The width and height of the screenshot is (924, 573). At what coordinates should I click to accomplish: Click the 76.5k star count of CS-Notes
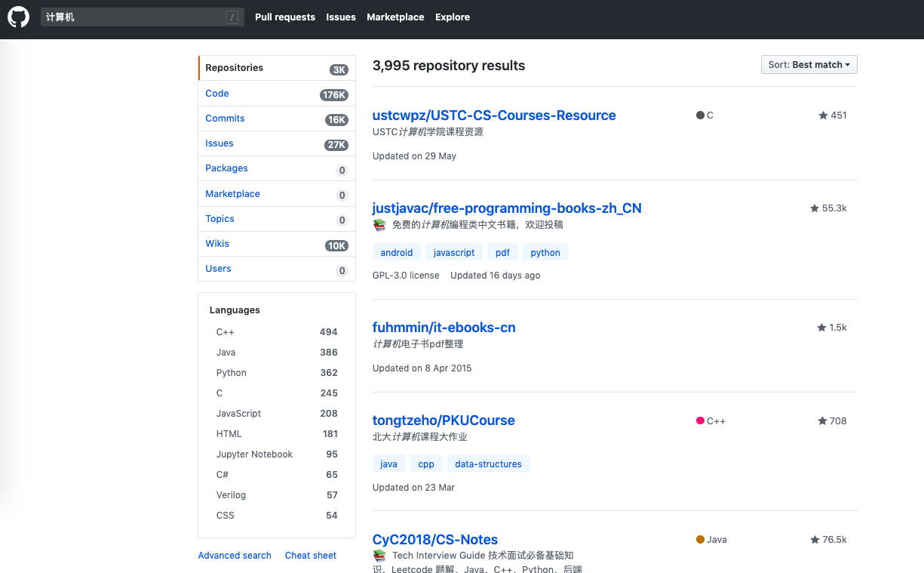(x=834, y=540)
